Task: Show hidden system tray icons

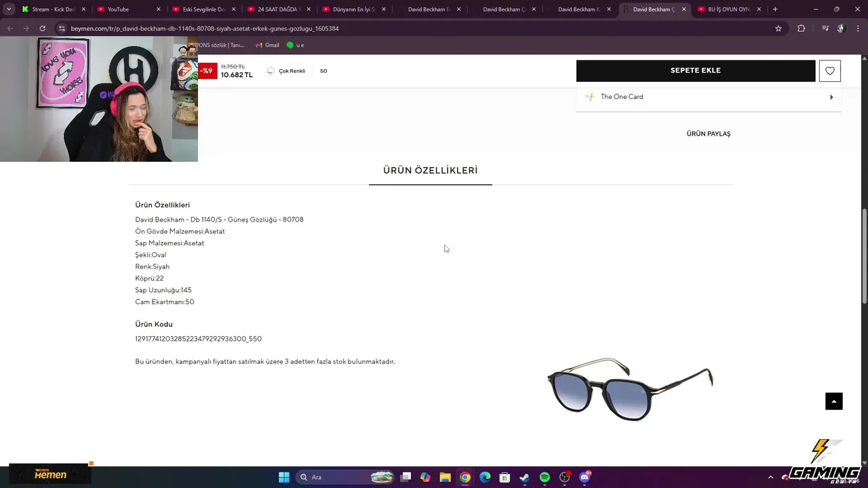Action: (x=770, y=477)
